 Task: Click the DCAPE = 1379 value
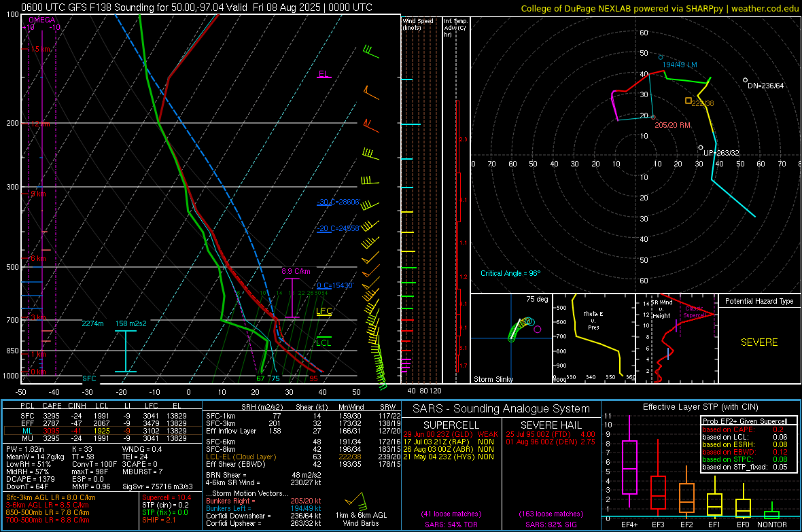tap(30, 479)
